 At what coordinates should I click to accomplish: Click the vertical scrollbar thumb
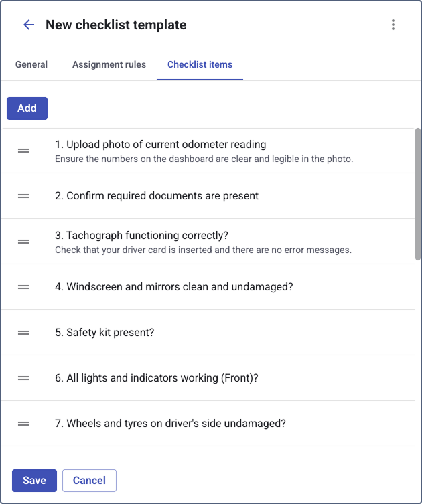[418, 194]
